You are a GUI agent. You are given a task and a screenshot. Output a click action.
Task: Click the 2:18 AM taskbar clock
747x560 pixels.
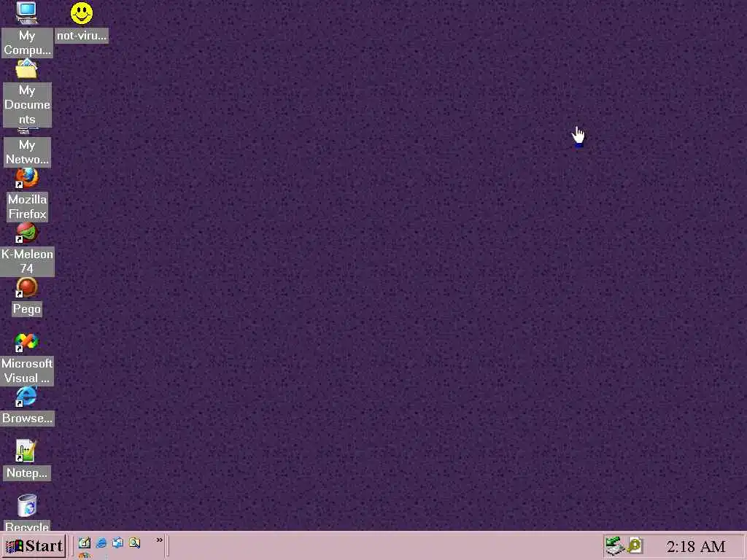[x=695, y=546]
